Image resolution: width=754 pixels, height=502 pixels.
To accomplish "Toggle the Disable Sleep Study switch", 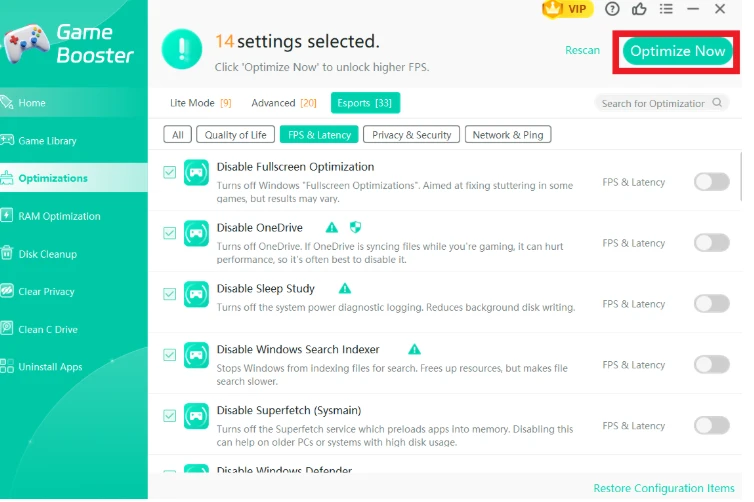I will 712,303.
